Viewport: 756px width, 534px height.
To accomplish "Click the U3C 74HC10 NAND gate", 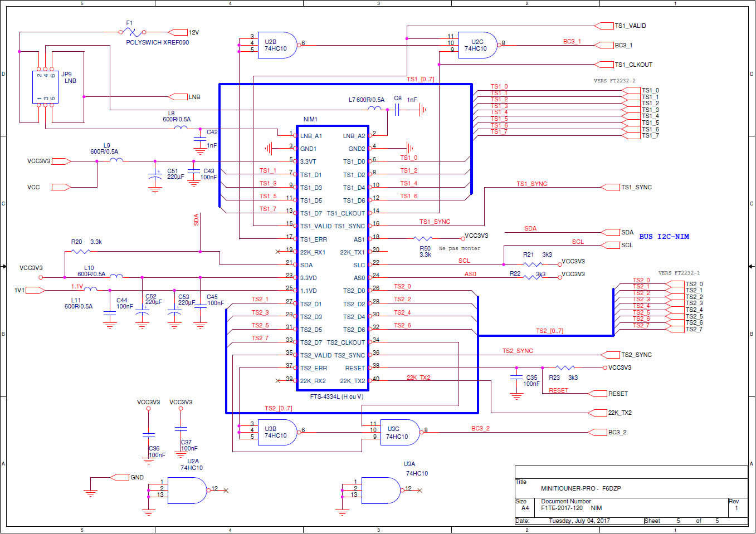I will pyautogui.click(x=399, y=433).
